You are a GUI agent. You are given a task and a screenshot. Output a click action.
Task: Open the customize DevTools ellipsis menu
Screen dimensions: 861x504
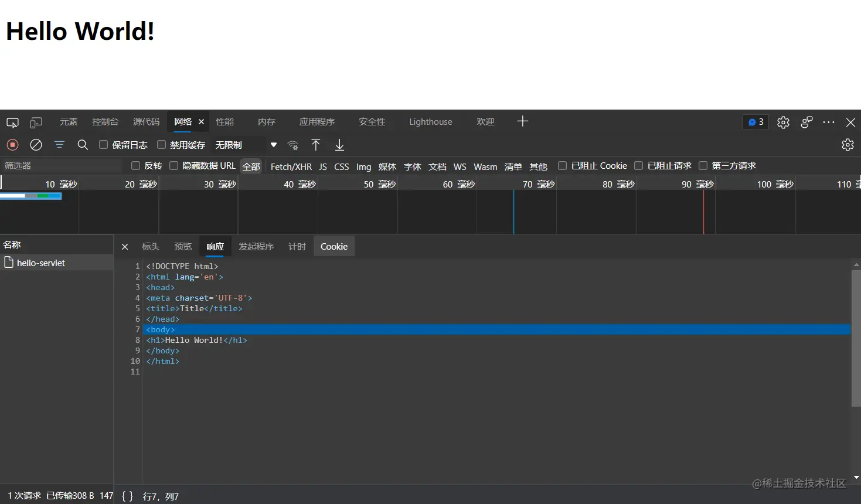point(828,122)
